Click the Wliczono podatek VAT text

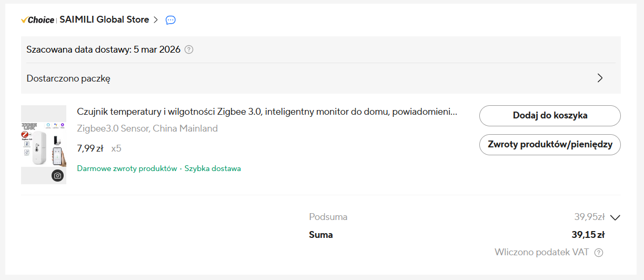point(541,253)
